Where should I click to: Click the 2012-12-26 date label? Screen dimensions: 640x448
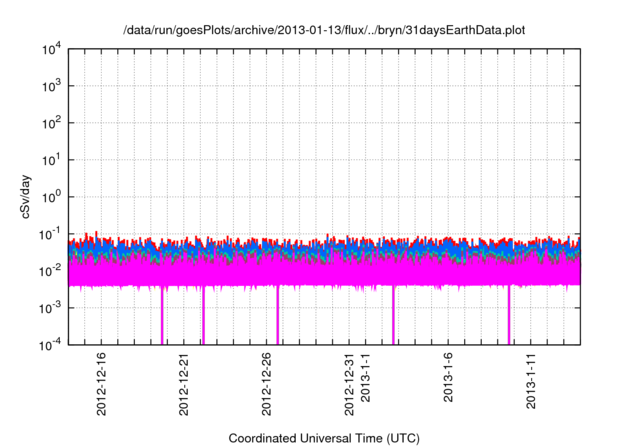(266, 384)
